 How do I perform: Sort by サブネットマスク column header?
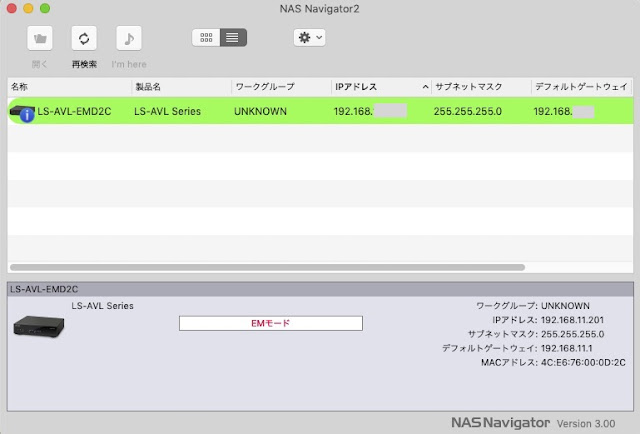[482, 87]
